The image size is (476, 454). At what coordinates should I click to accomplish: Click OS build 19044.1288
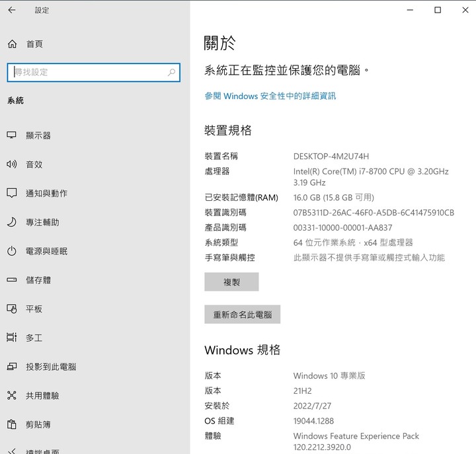pyautogui.click(x=313, y=421)
